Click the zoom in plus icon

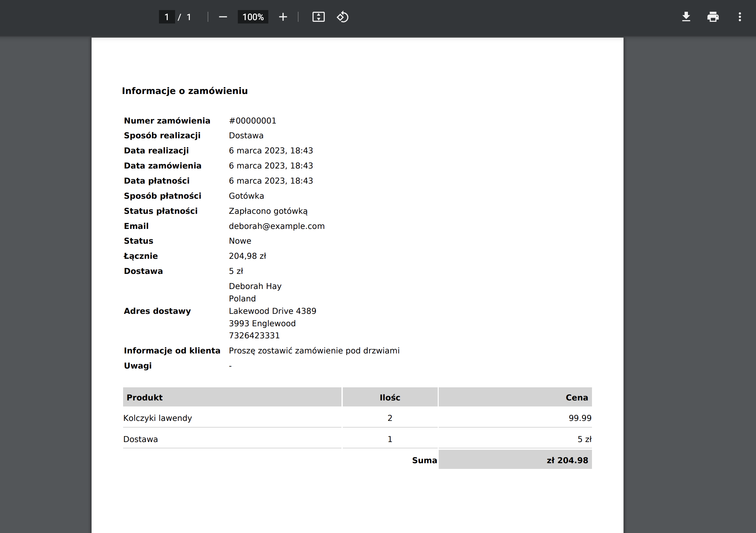[x=283, y=17]
